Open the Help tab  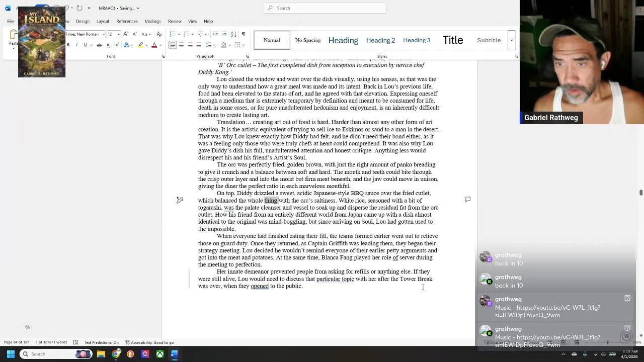point(208,21)
